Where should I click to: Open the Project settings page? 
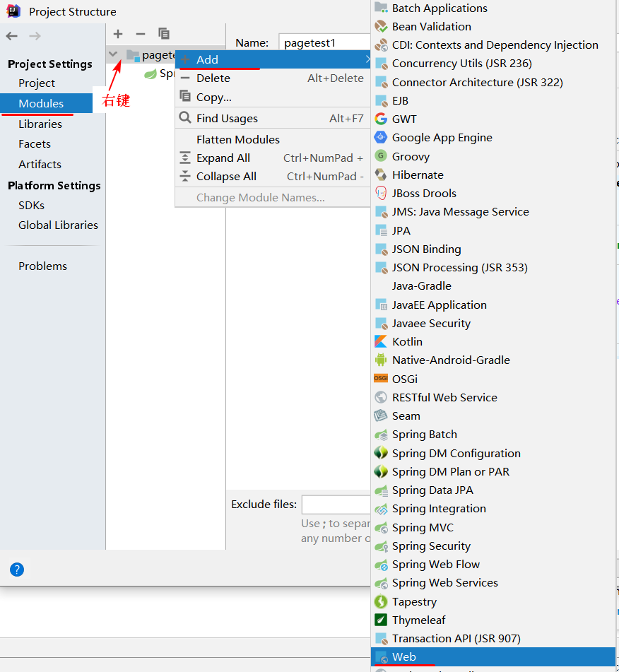[37, 83]
